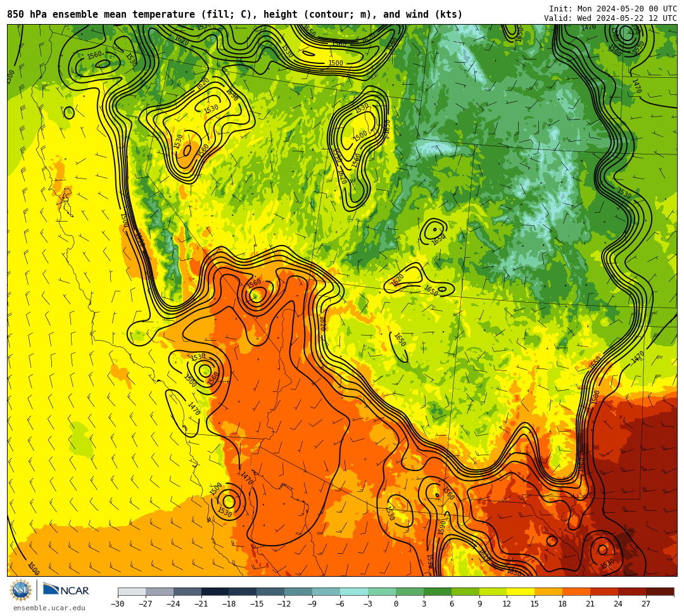Click the positive 12 colorbar tick label

pyautogui.click(x=507, y=604)
